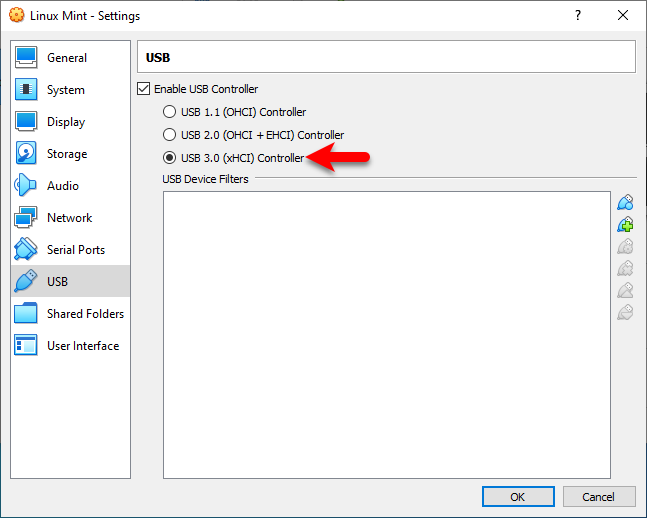Select USB category label in sidebar

[x=57, y=281]
